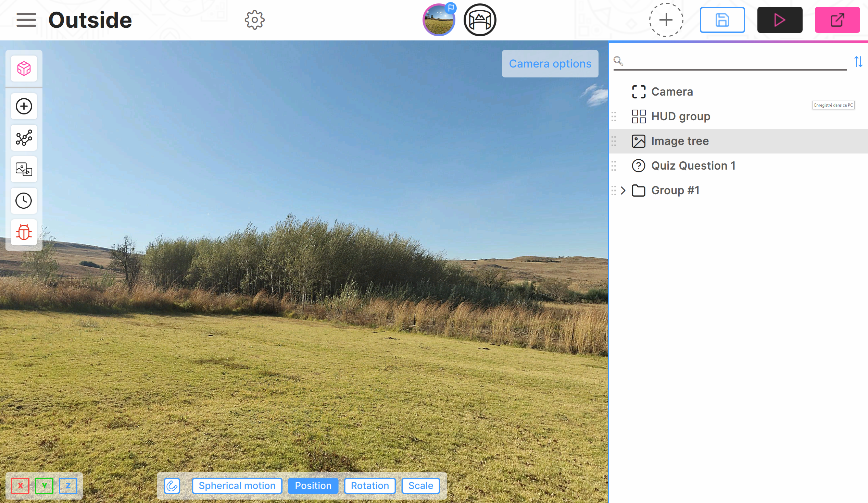Select Rotation transform mode
This screenshot has height=503, width=868.
[x=369, y=486]
